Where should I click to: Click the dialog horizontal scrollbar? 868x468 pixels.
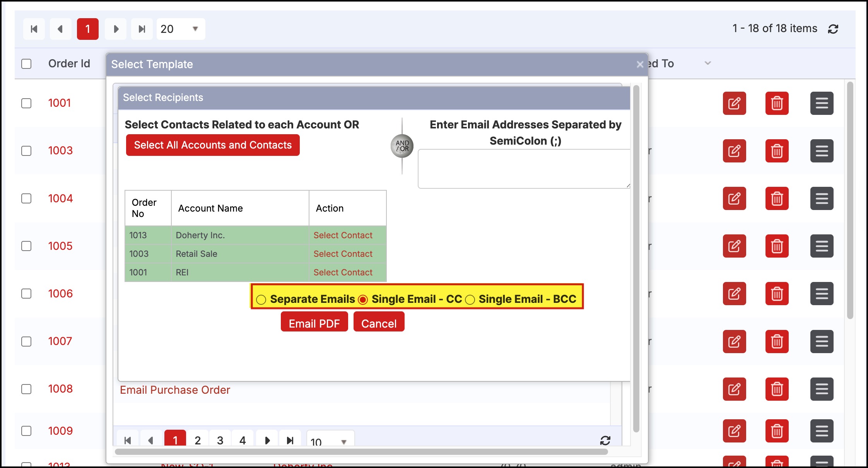pos(361,452)
